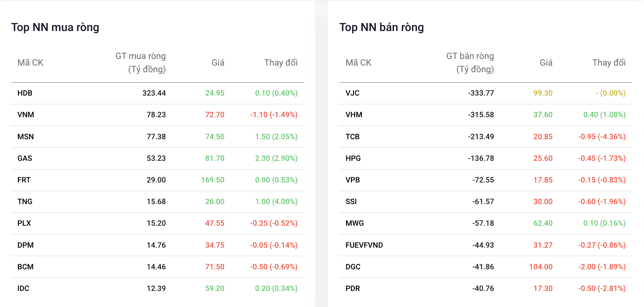The image size is (644, 307).
Task: Click net sell value -136.78
Action: click(481, 158)
